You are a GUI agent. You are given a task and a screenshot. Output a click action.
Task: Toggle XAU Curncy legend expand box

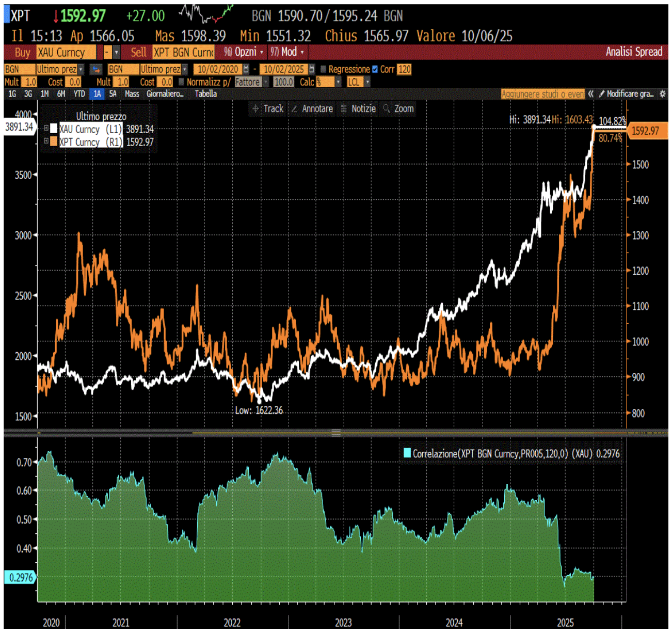click(x=46, y=128)
